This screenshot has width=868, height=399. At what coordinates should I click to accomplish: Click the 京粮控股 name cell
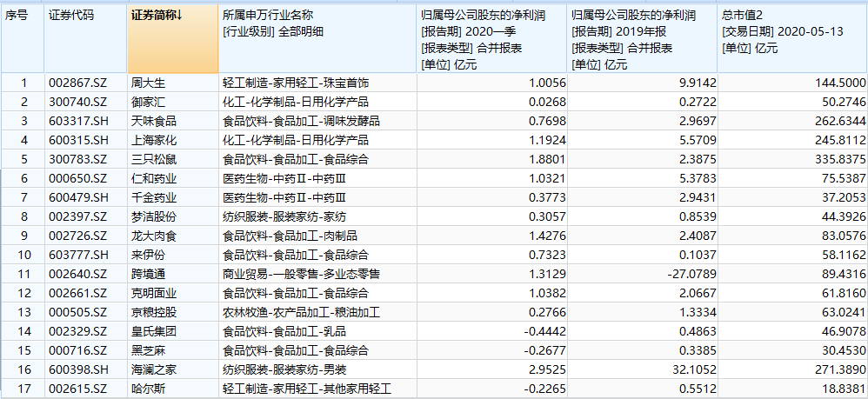coord(173,312)
